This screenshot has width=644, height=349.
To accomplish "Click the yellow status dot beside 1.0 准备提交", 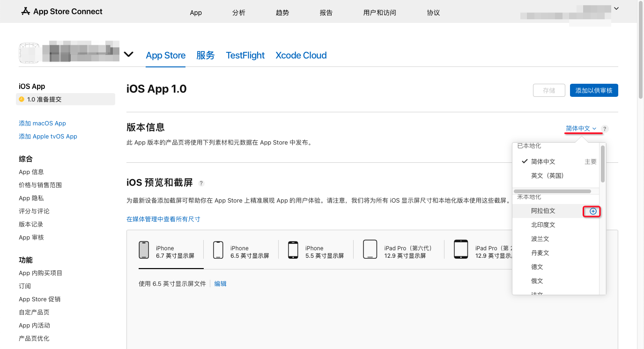I will pos(22,99).
